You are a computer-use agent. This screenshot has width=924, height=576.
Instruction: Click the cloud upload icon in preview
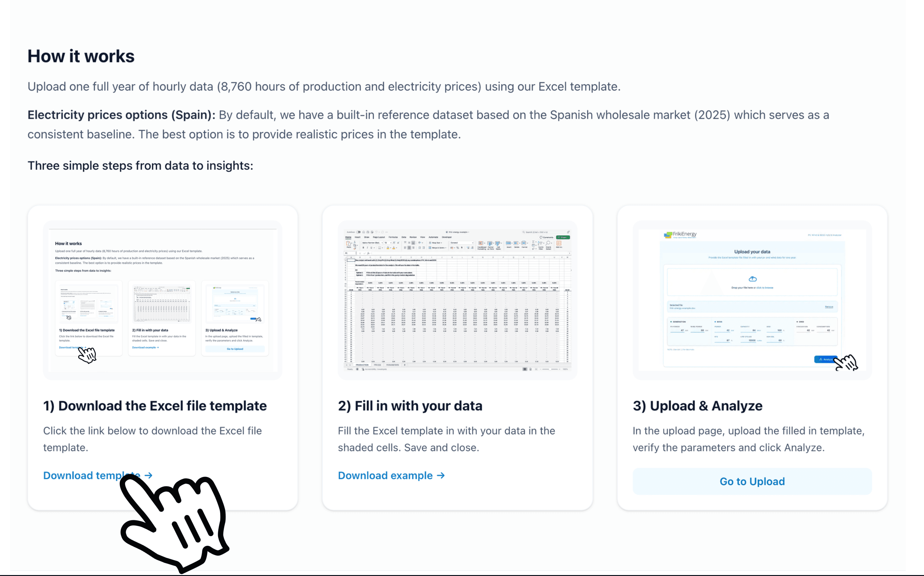point(752,279)
